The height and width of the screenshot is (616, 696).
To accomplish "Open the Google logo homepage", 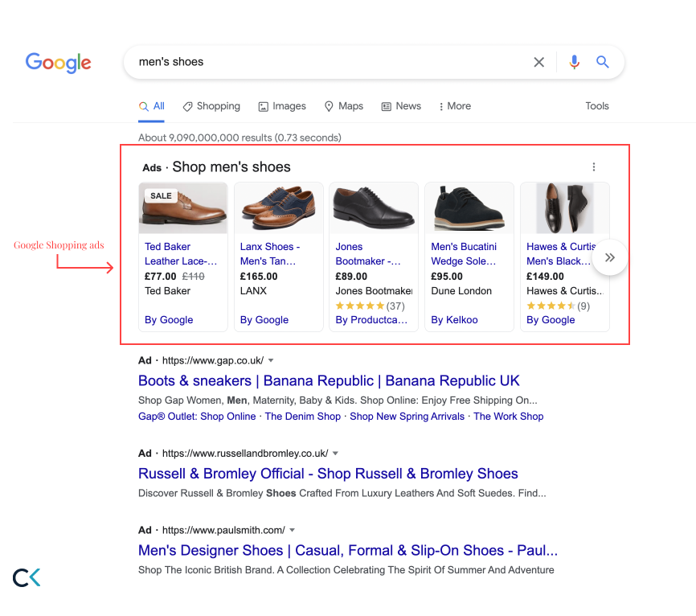I will point(58,62).
